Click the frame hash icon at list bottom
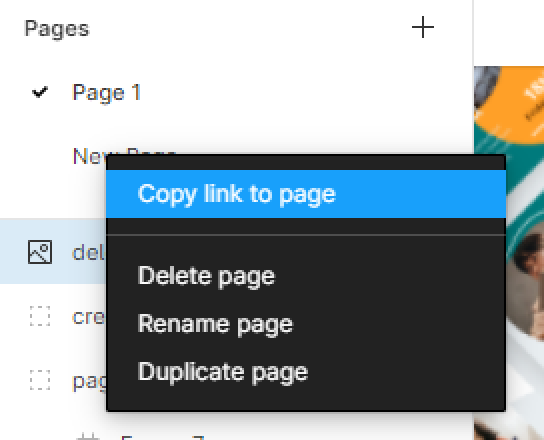544x440 pixels. 88,436
